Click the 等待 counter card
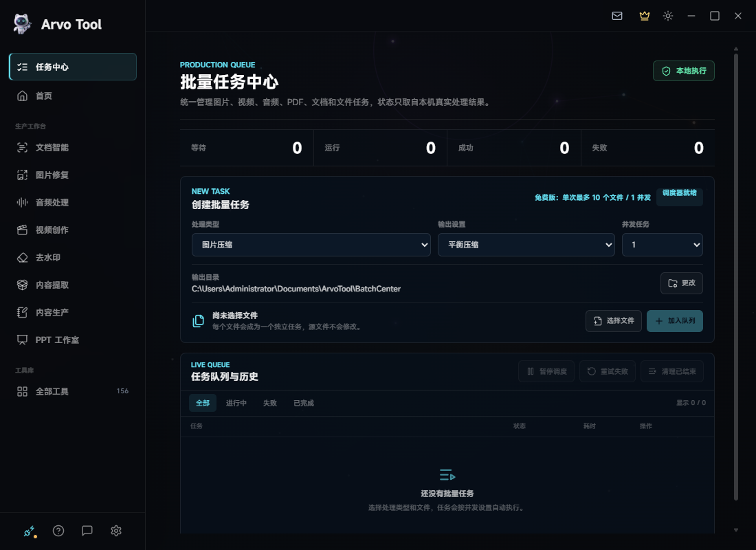This screenshot has width=756, height=550. pyautogui.click(x=246, y=148)
